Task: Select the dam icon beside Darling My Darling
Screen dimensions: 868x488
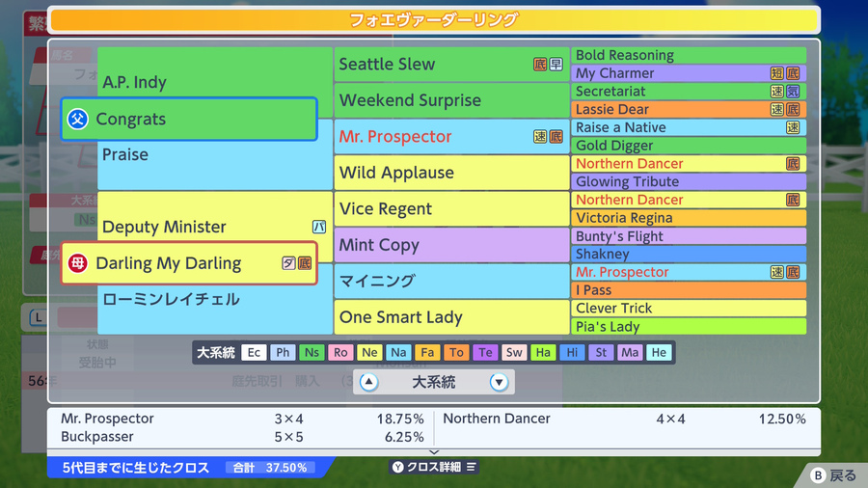Action: pos(78,263)
